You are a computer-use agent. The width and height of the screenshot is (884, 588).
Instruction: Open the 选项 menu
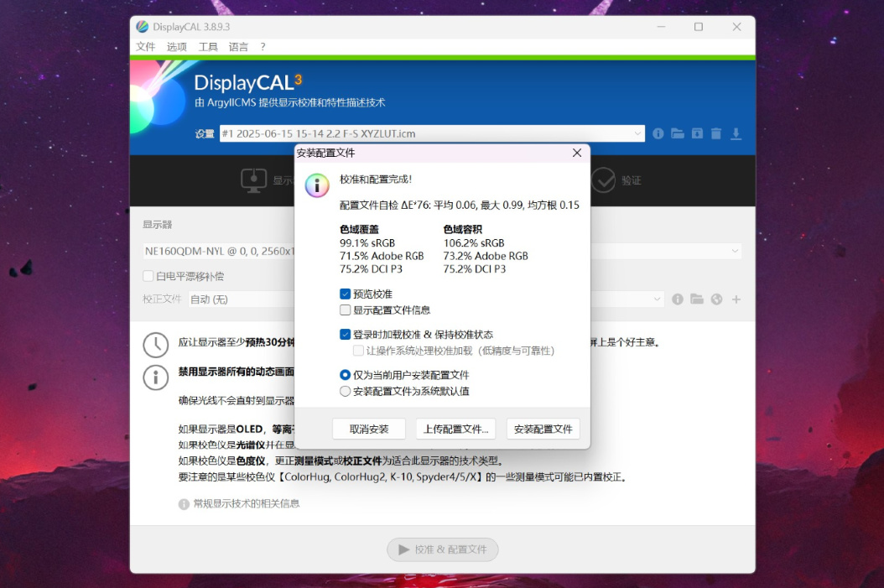176,47
